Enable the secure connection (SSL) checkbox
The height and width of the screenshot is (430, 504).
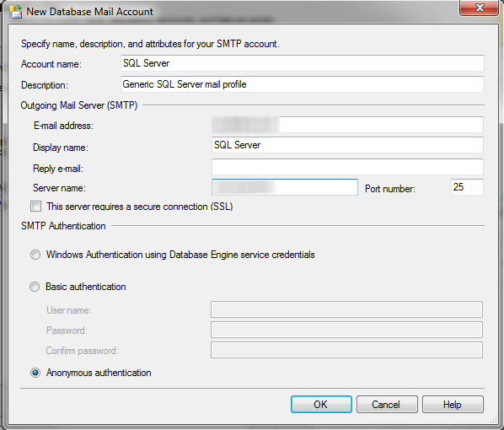(35, 207)
